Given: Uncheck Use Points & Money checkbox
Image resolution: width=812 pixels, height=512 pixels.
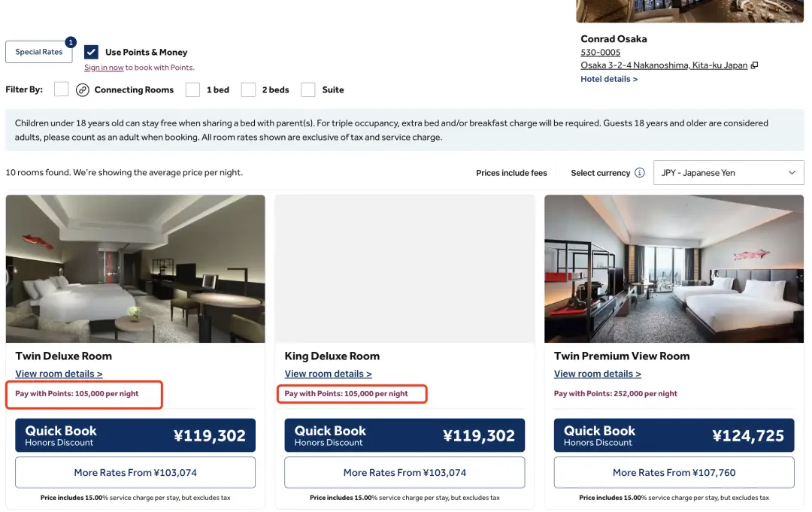Looking at the screenshot, I should 91,52.
